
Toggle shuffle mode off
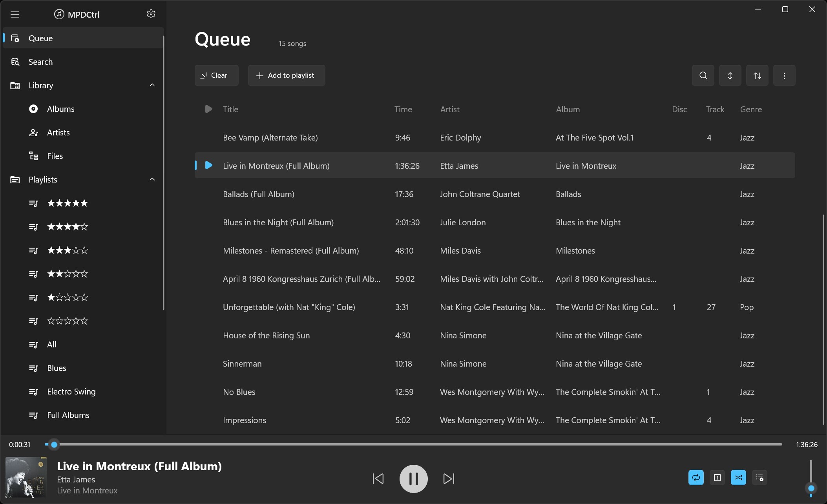738,478
